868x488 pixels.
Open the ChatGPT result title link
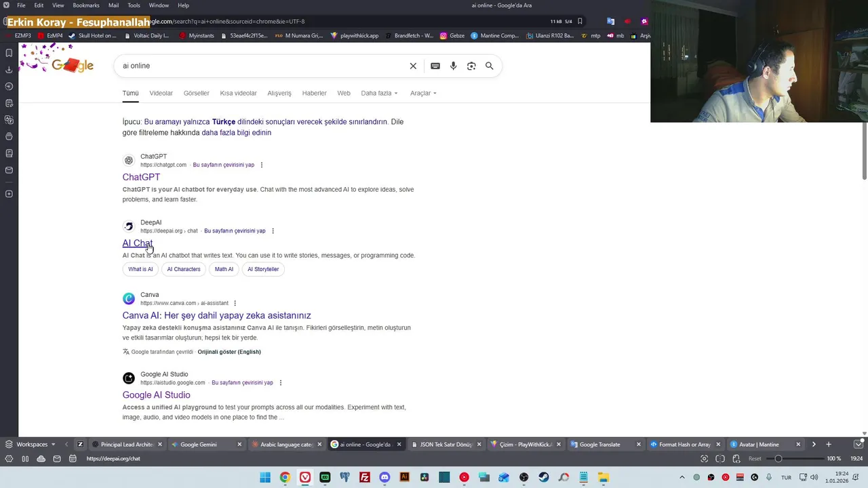click(141, 177)
